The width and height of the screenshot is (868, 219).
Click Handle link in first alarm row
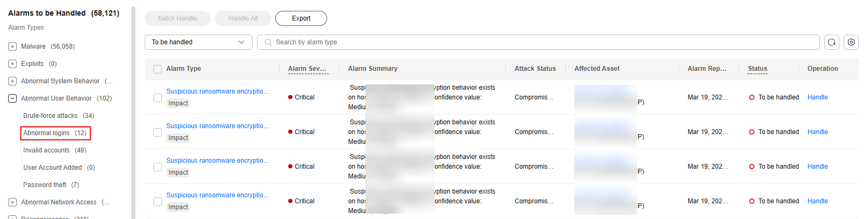pyautogui.click(x=818, y=97)
